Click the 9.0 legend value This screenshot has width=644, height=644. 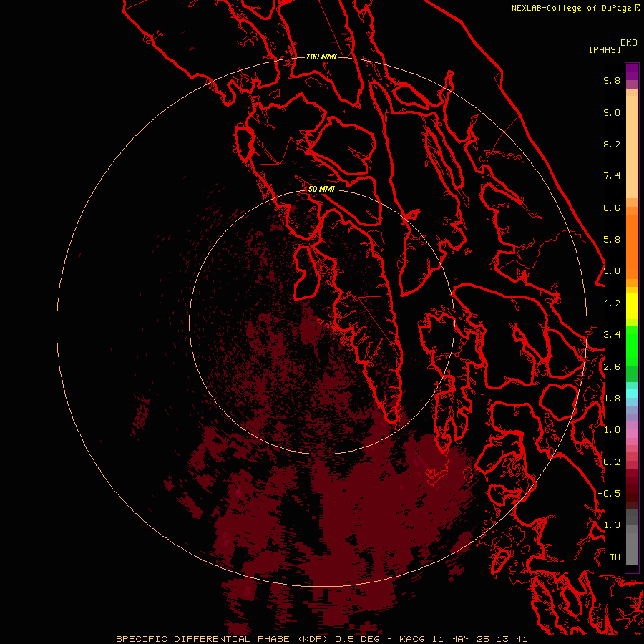612,112
